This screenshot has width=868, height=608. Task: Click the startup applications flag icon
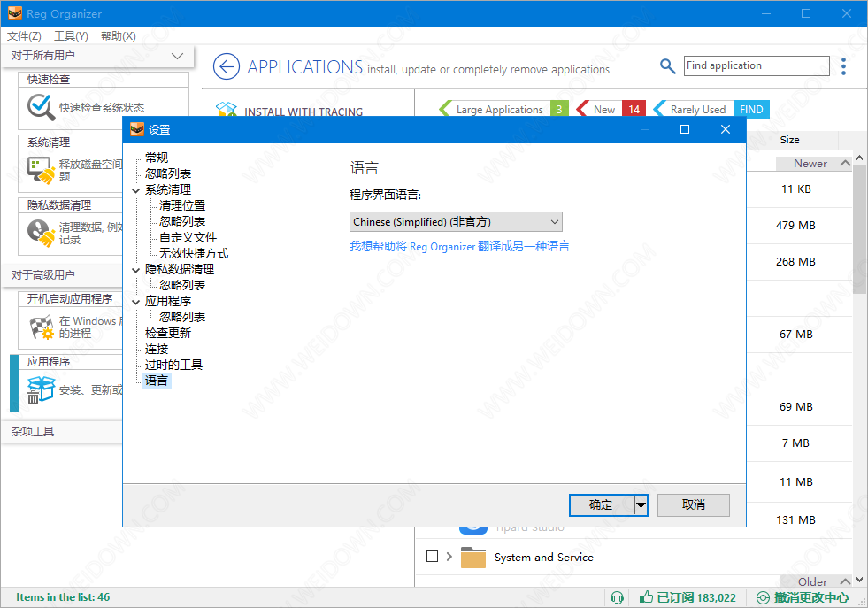pos(41,327)
